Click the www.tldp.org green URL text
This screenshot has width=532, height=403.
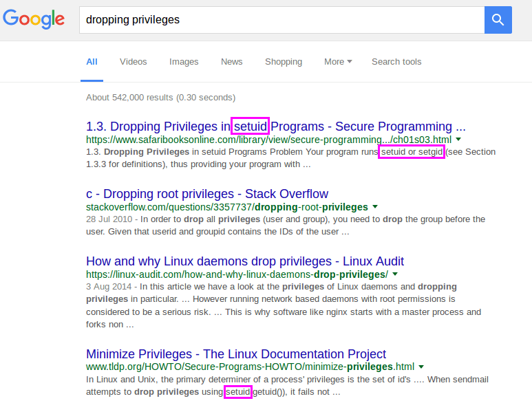(250, 367)
